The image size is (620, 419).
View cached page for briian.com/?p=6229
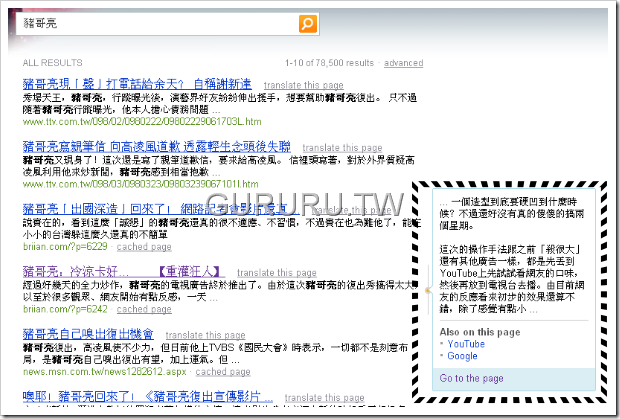144,247
